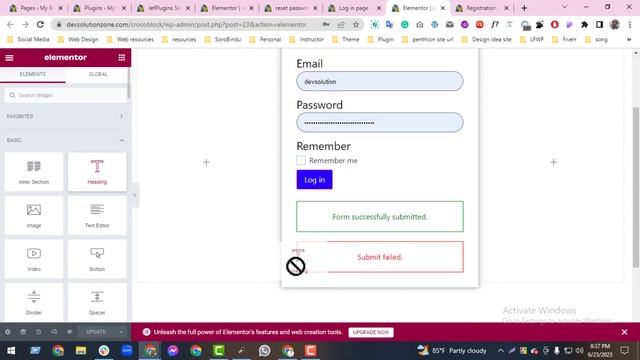Open the weather widget on taskbar
The image size is (640, 360).
[x=452, y=351]
